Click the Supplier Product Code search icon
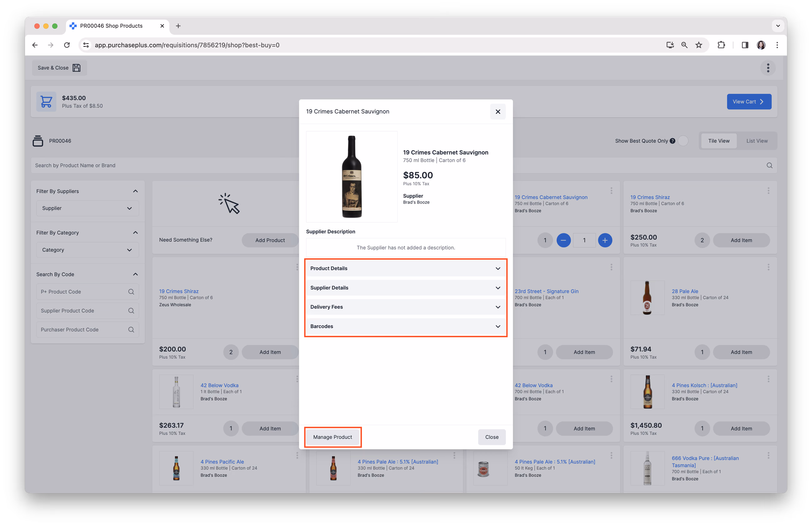Viewport: 812px width, 526px height. [131, 311]
